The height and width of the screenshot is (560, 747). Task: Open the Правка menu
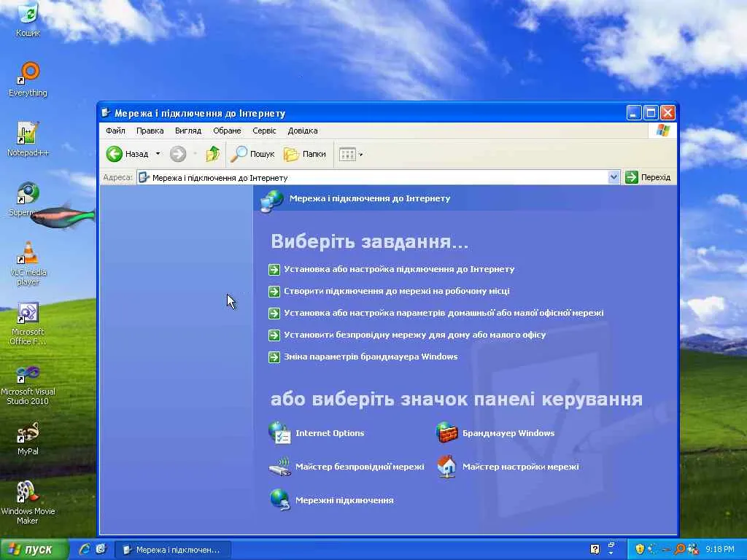point(150,131)
